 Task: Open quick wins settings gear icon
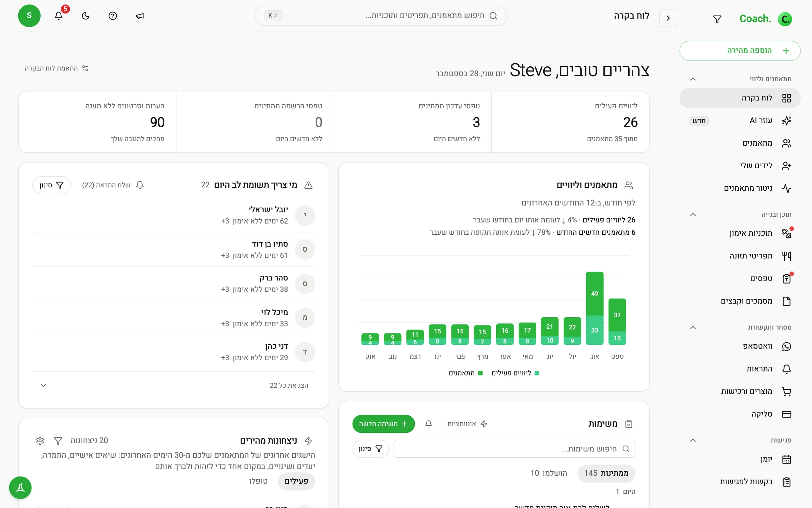40,441
